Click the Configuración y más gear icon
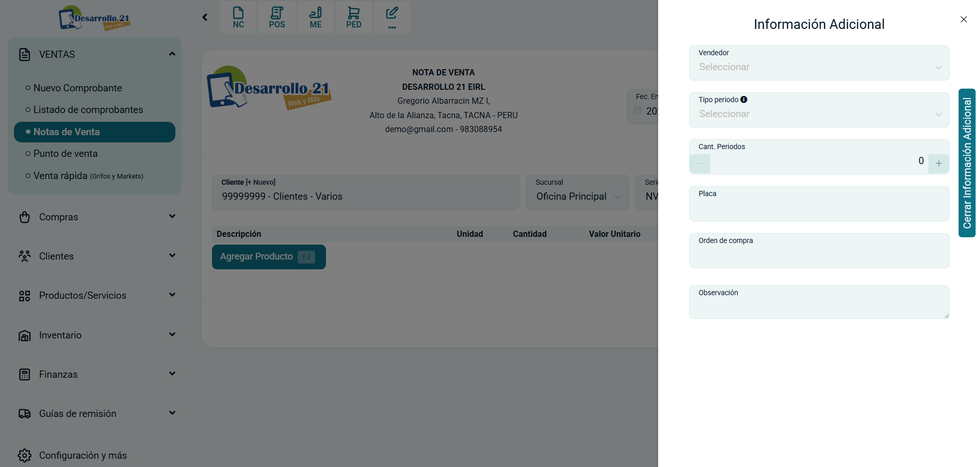980x467 pixels. [24, 455]
